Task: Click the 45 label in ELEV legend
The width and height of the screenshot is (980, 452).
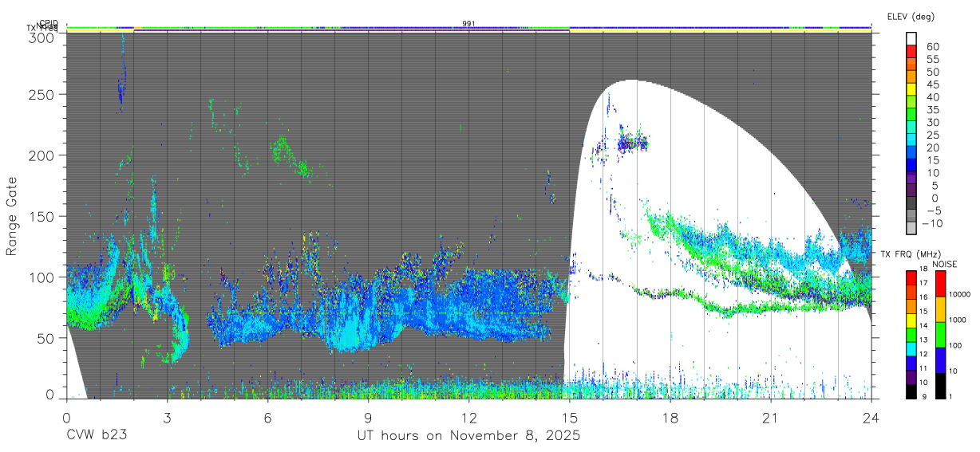Action: [x=932, y=84]
